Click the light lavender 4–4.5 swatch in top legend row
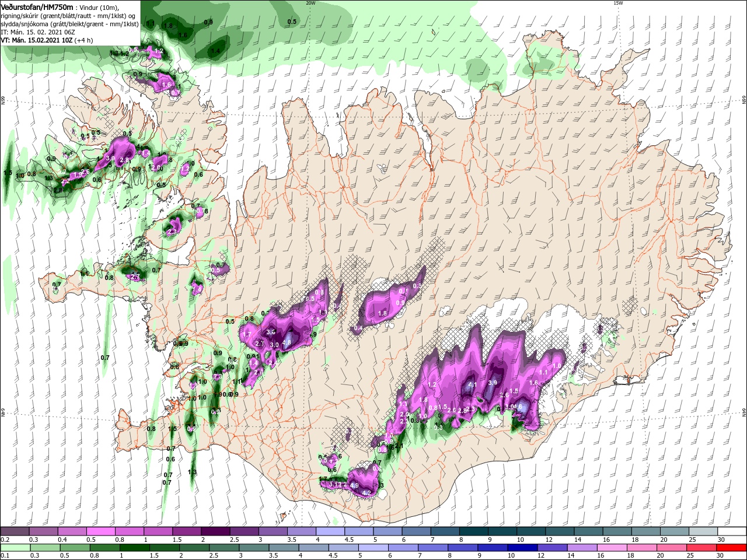Image resolution: width=747 pixels, height=560 pixels. [x=330, y=531]
